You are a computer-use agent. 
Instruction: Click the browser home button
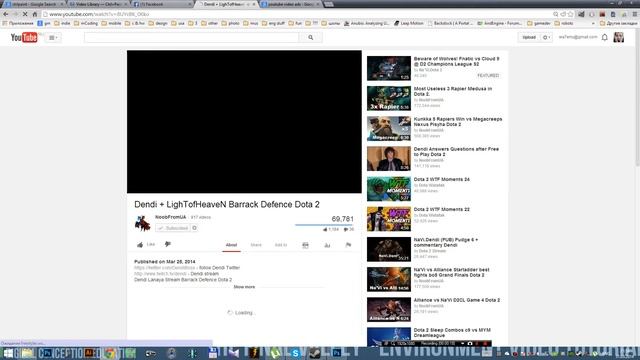(35, 14)
